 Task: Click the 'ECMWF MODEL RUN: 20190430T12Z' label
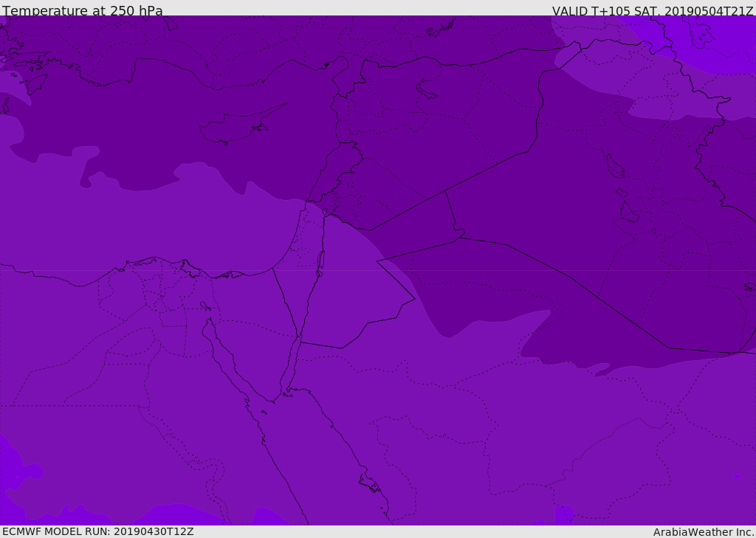click(98, 531)
